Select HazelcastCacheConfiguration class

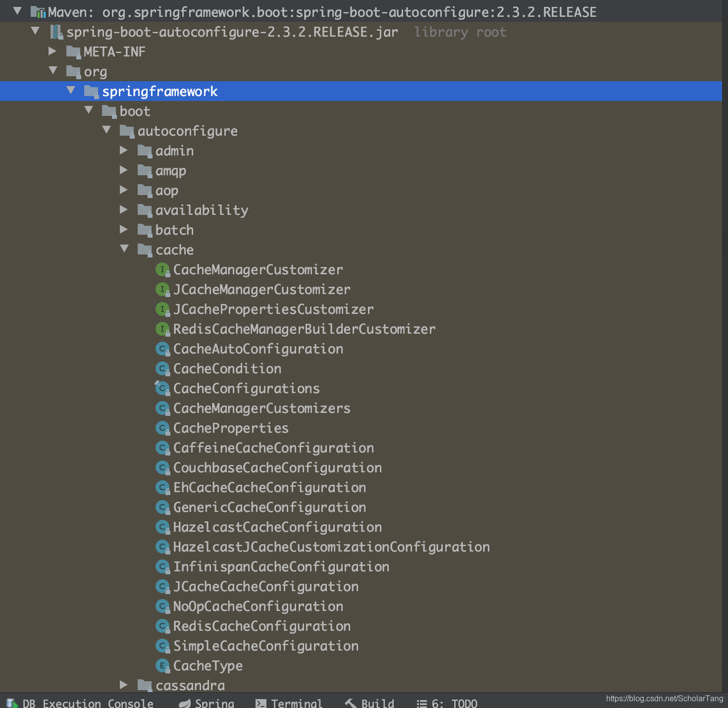pos(278,527)
